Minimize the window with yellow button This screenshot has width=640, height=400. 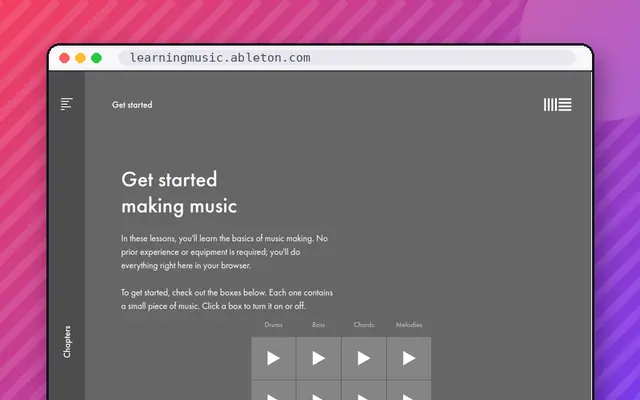point(80,58)
